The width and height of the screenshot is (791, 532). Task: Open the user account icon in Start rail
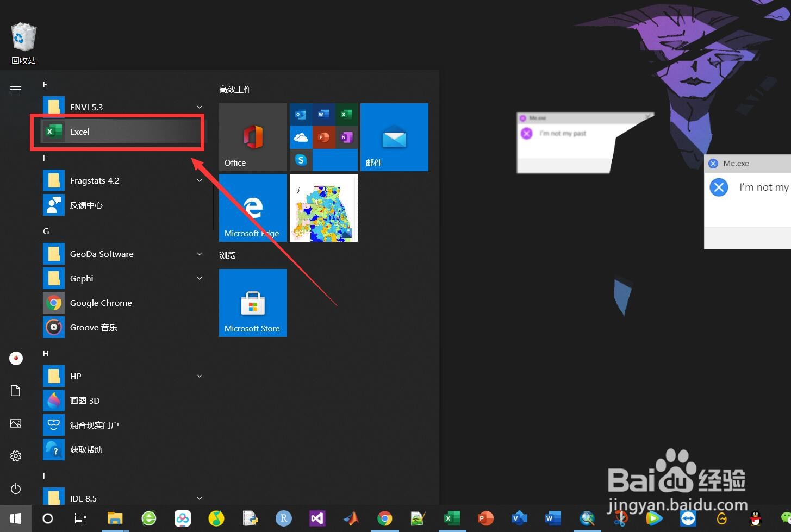[16, 358]
